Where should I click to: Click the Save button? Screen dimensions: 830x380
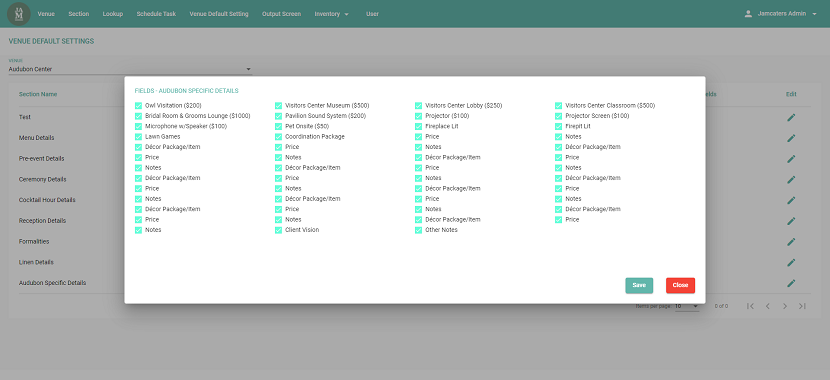(x=639, y=285)
